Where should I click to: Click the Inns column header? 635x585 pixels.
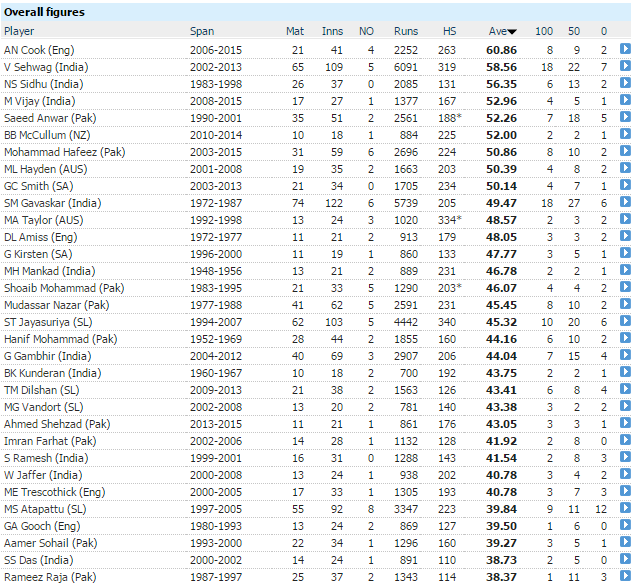pos(332,32)
